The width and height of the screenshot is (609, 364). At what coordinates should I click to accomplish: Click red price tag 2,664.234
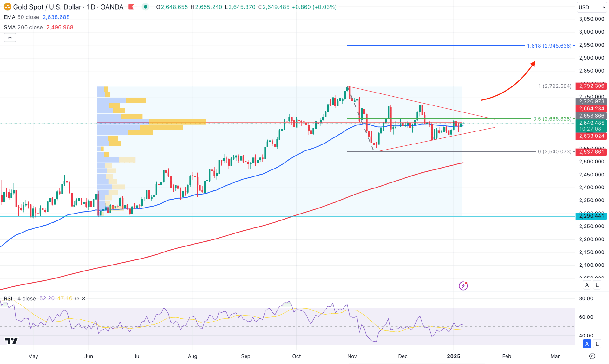pos(591,109)
